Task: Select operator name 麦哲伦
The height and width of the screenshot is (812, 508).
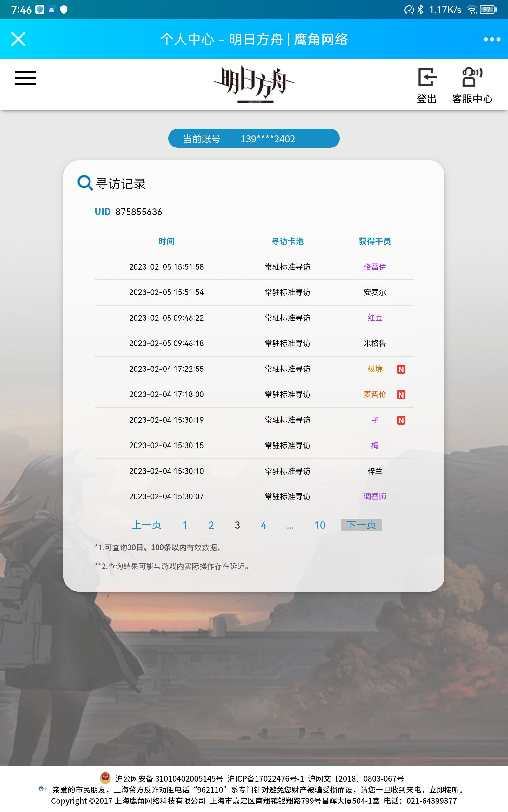Action: tap(375, 394)
